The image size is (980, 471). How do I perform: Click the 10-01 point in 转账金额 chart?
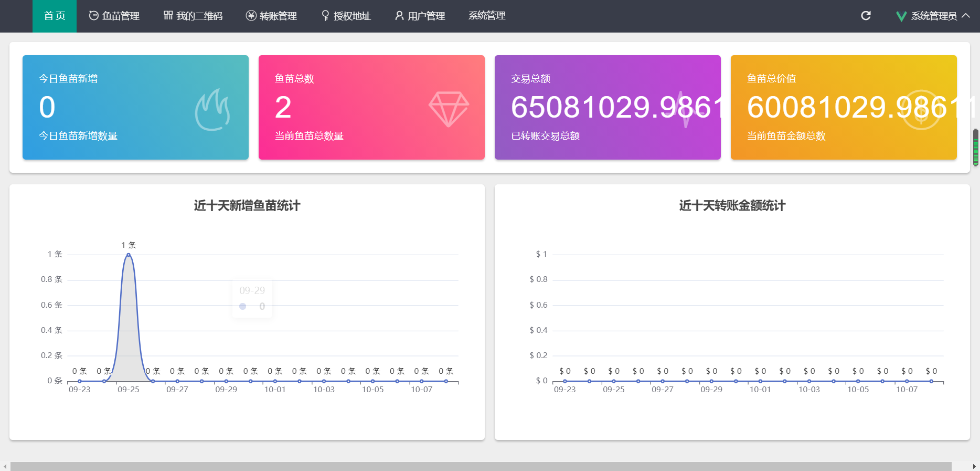point(760,381)
